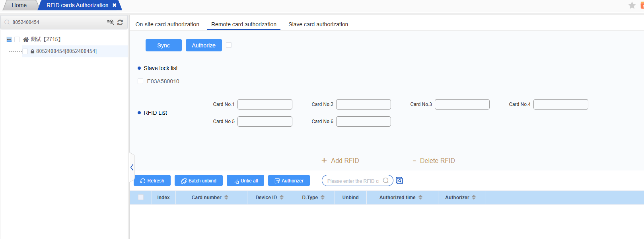Sort the Device ID column

[x=282, y=198]
